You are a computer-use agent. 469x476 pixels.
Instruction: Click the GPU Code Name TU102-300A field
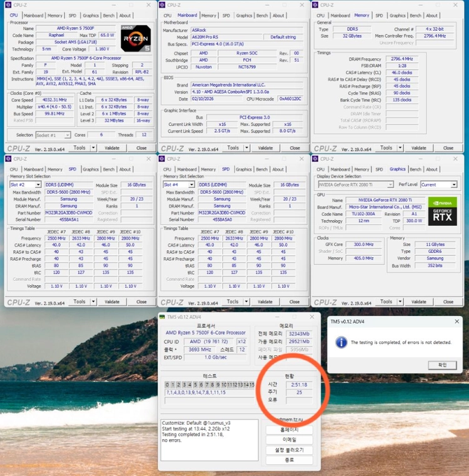[x=363, y=214]
